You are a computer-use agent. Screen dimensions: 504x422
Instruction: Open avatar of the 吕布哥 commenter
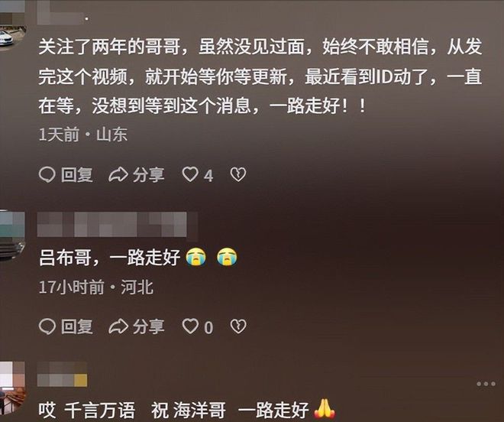12,235
